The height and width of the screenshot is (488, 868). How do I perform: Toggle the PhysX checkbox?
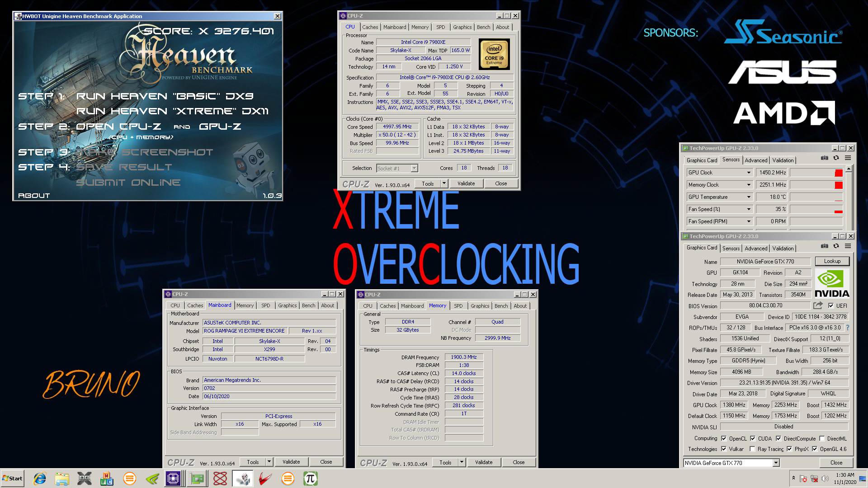(789, 449)
